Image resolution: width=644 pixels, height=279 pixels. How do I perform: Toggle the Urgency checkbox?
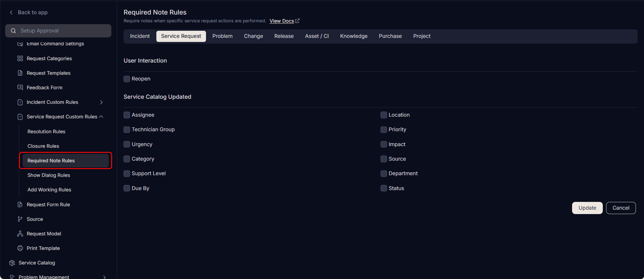coord(127,144)
